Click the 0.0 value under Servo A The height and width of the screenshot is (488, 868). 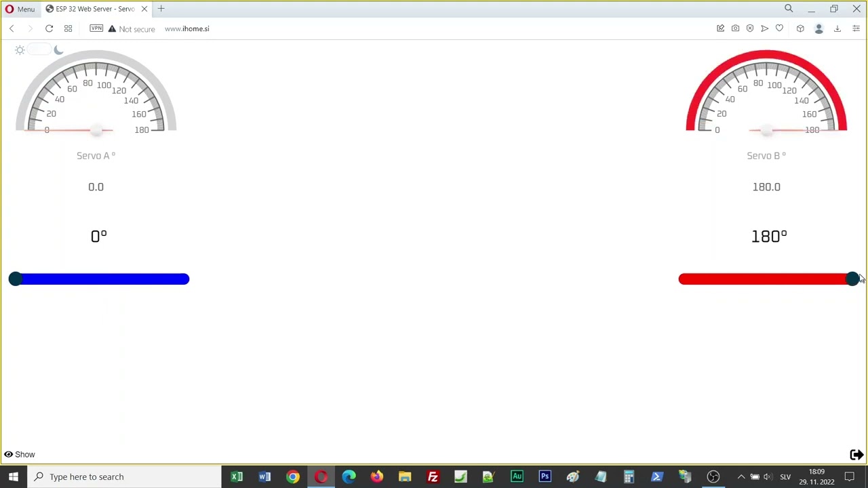pyautogui.click(x=96, y=186)
